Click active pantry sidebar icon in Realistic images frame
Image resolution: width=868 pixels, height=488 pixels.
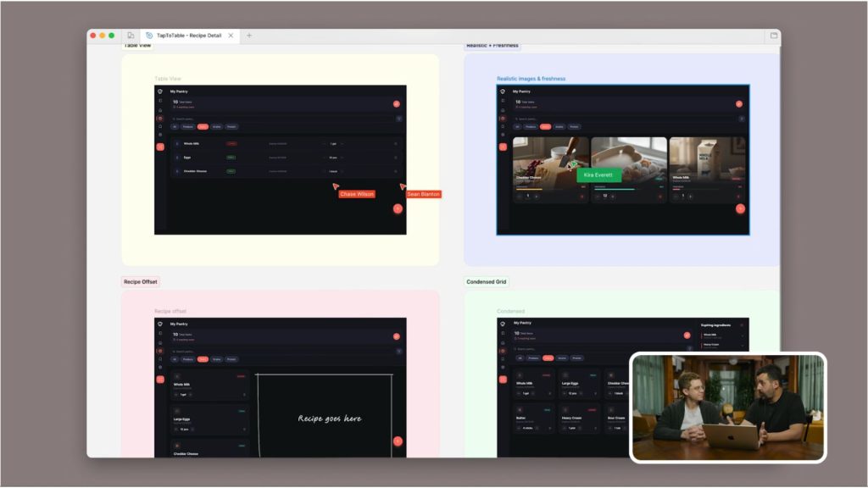503,119
